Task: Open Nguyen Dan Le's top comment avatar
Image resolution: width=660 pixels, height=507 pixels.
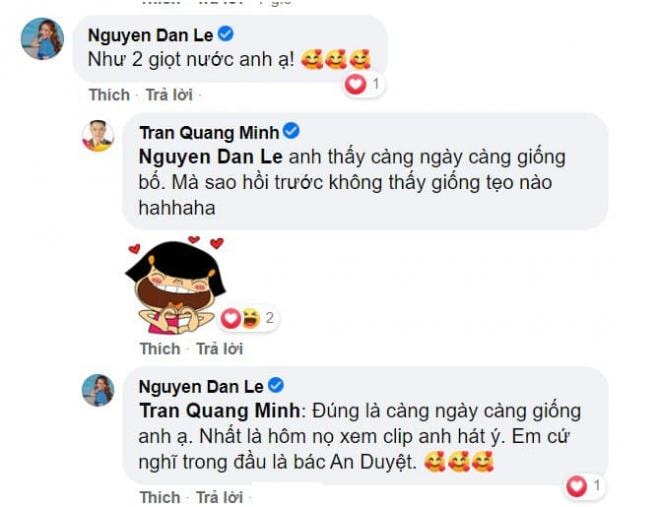Action: tap(42, 39)
